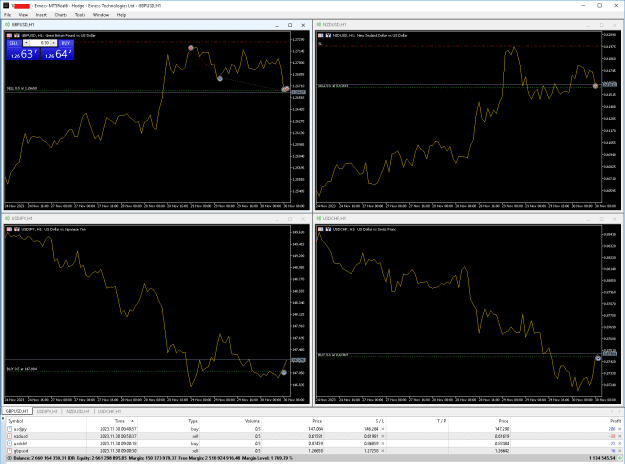Maximize the GBPUSD,H1 chart window
Screen dimensions: 625x464
290,25
